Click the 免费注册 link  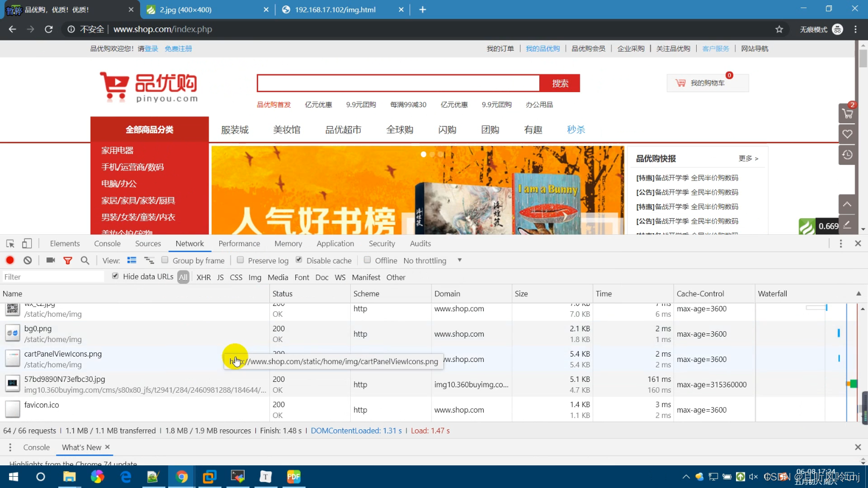pyautogui.click(x=178, y=48)
